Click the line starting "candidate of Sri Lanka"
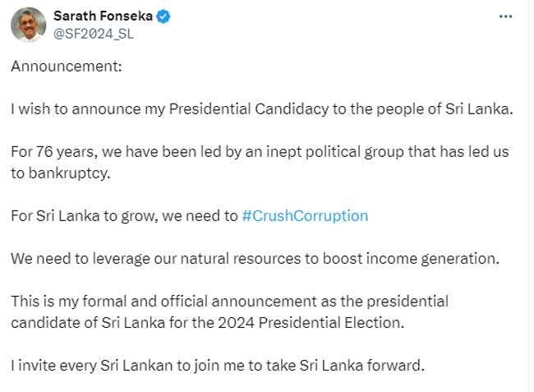The image size is (534, 392). click(x=208, y=322)
